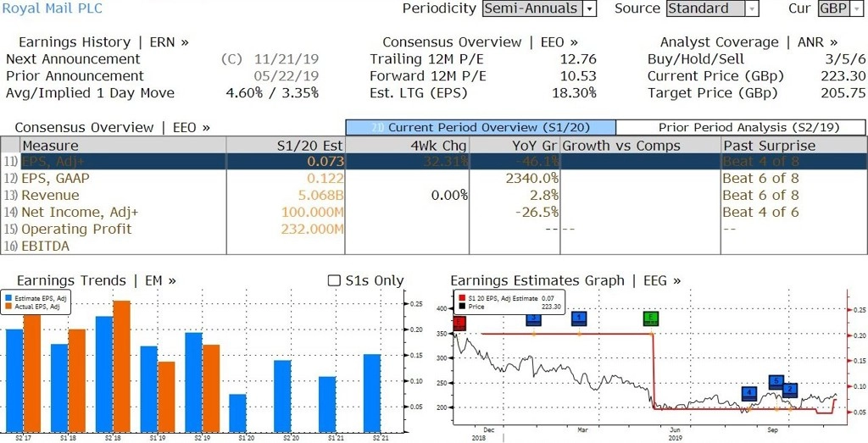Click blue marker 1 on estimates graph
This screenshot has width=868, height=443.
click(579, 318)
